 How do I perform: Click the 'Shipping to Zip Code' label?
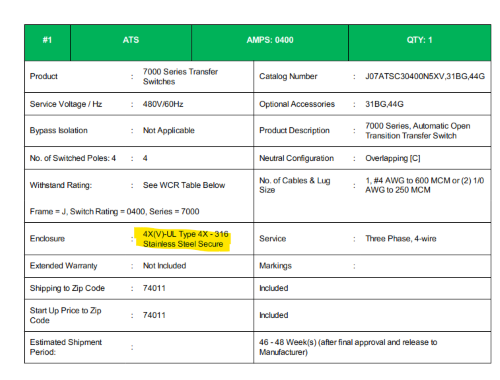pos(67,288)
